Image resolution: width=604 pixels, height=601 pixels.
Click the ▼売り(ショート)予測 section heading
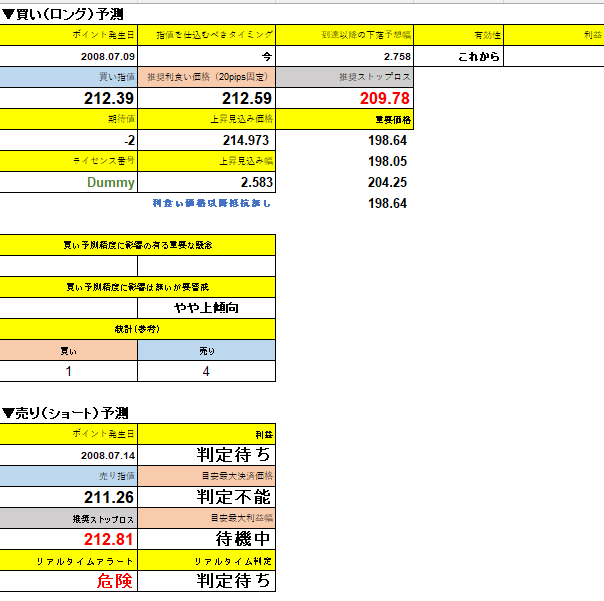[65, 413]
